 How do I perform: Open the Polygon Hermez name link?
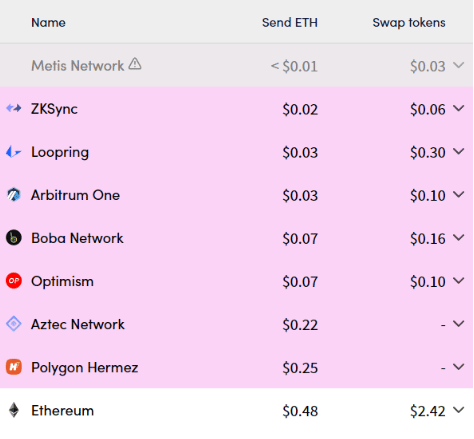(x=85, y=368)
